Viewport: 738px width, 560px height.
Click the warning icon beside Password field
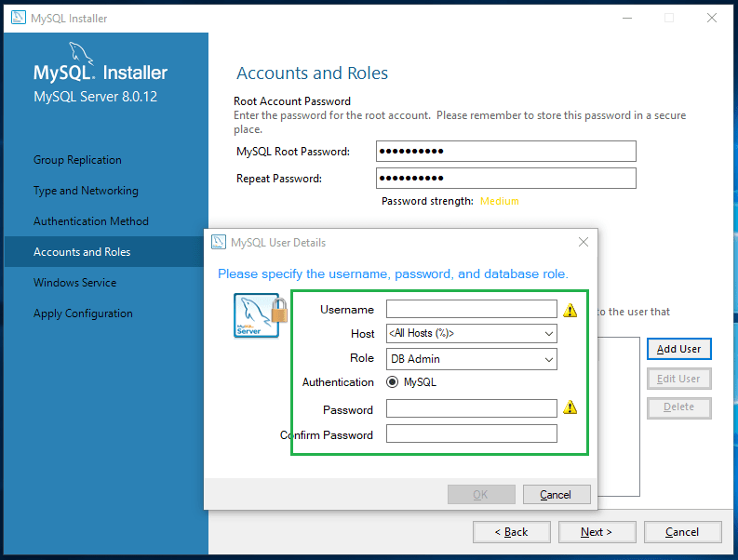[570, 407]
